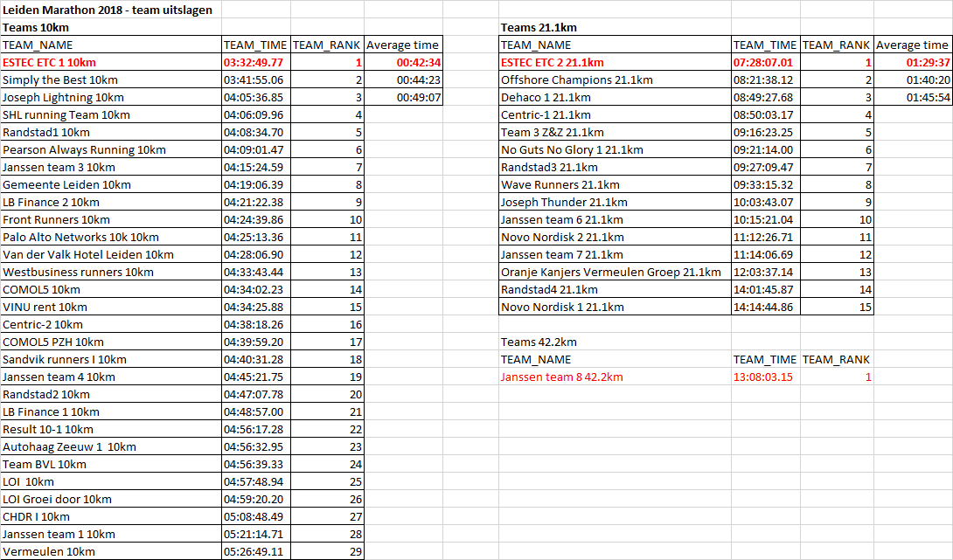The width and height of the screenshot is (953, 560).
Task: Click average time 00:42:34 cell
Action: [x=418, y=62]
